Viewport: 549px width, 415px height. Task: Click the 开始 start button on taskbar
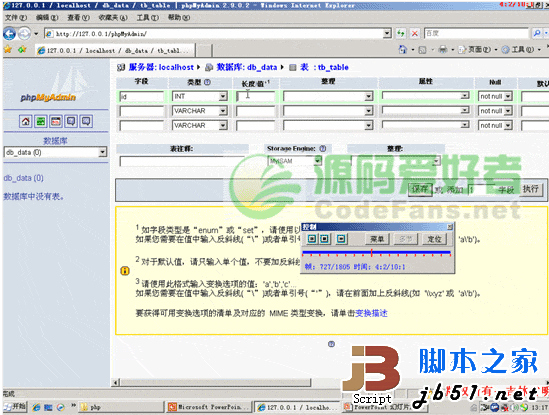point(15,407)
